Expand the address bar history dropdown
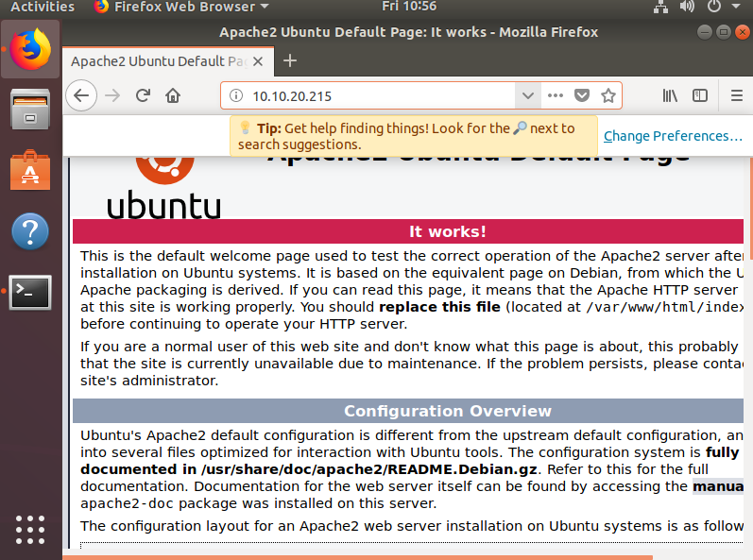 (528, 95)
